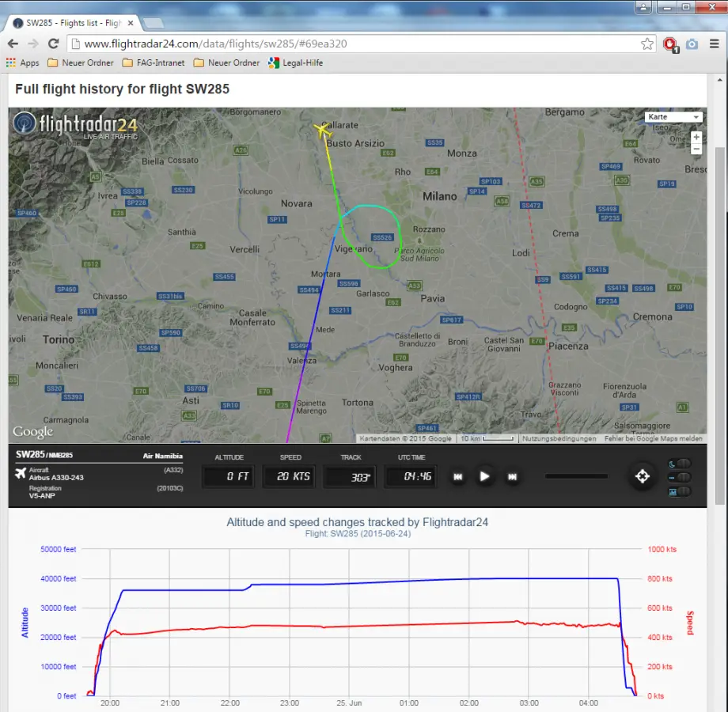
Task: Click the Airbus A330-243 aircraft text
Action: pyautogui.click(x=56, y=478)
